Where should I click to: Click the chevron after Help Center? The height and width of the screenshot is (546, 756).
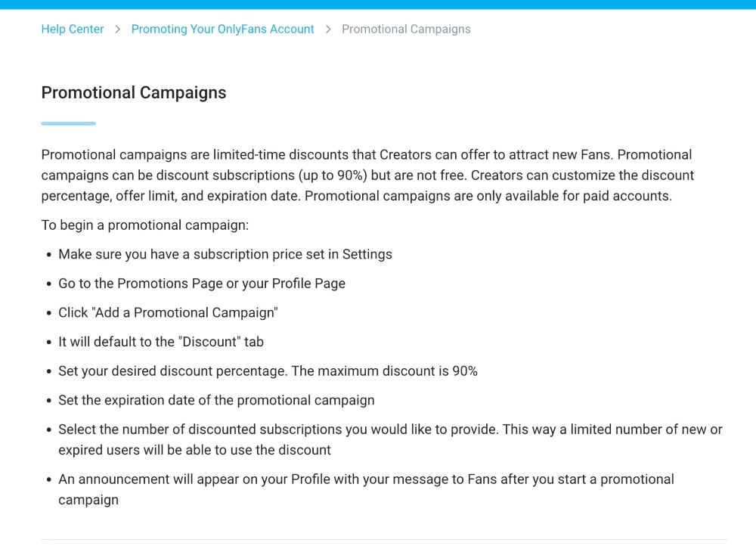[118, 29]
